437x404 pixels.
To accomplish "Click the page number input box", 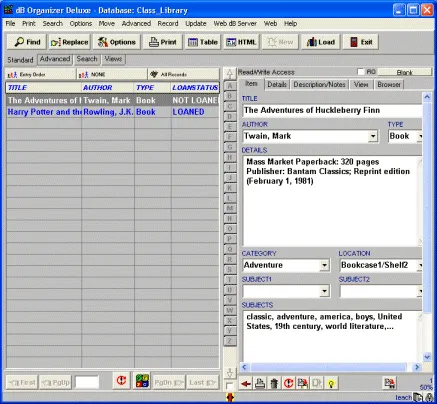I will coord(87,382).
